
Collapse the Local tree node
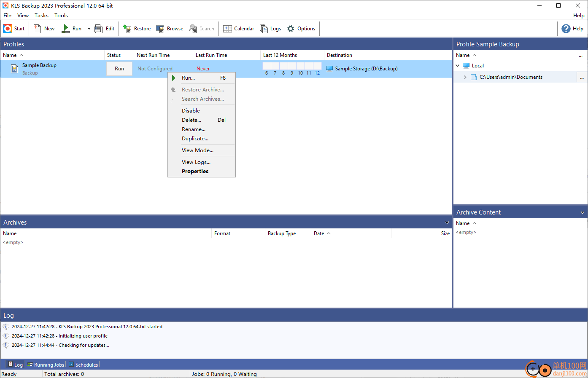(458, 66)
